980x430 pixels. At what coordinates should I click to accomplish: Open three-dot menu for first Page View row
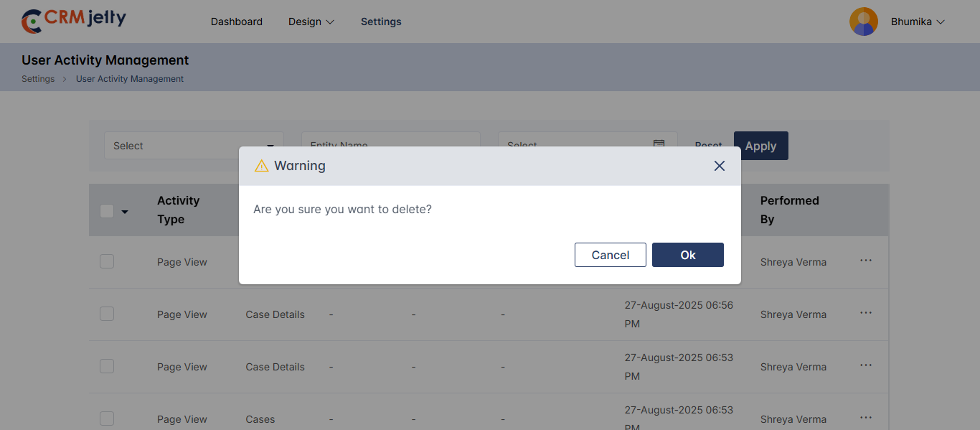click(866, 261)
